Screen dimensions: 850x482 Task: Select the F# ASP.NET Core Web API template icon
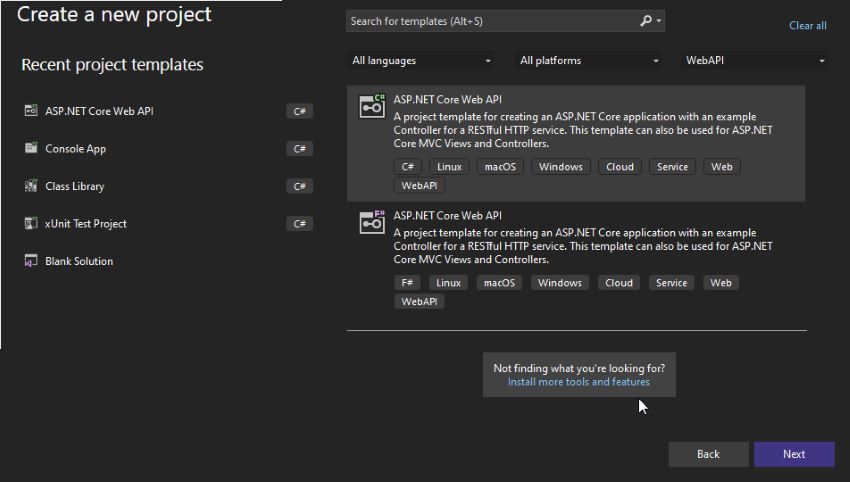[x=372, y=222]
